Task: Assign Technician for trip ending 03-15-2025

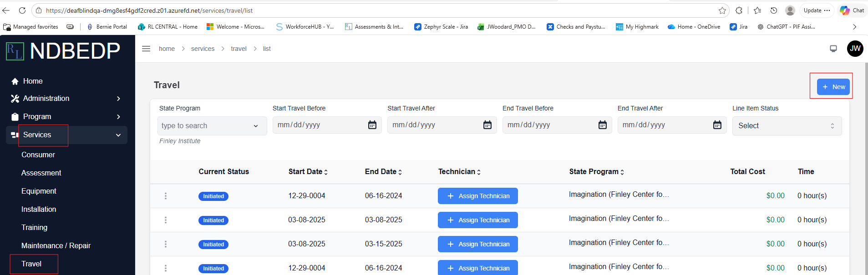Action: [x=478, y=244]
